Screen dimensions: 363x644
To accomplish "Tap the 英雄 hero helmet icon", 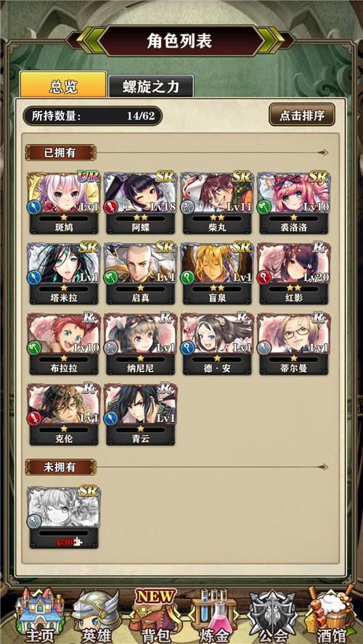I will [96, 616].
